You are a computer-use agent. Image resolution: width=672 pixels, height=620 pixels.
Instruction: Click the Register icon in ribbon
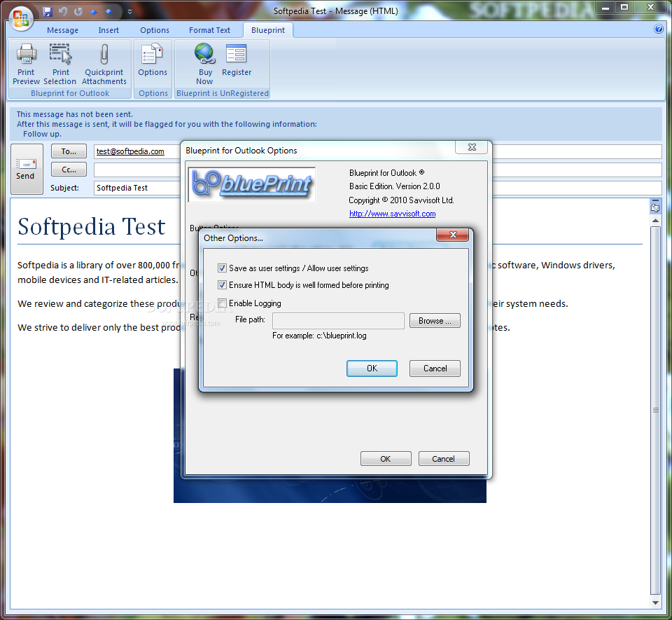[237, 60]
